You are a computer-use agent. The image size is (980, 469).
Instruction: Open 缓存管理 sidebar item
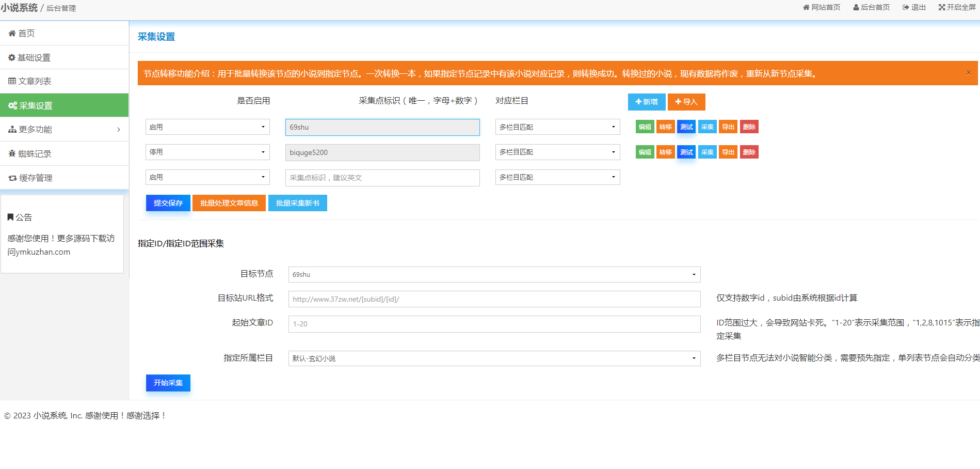64,178
